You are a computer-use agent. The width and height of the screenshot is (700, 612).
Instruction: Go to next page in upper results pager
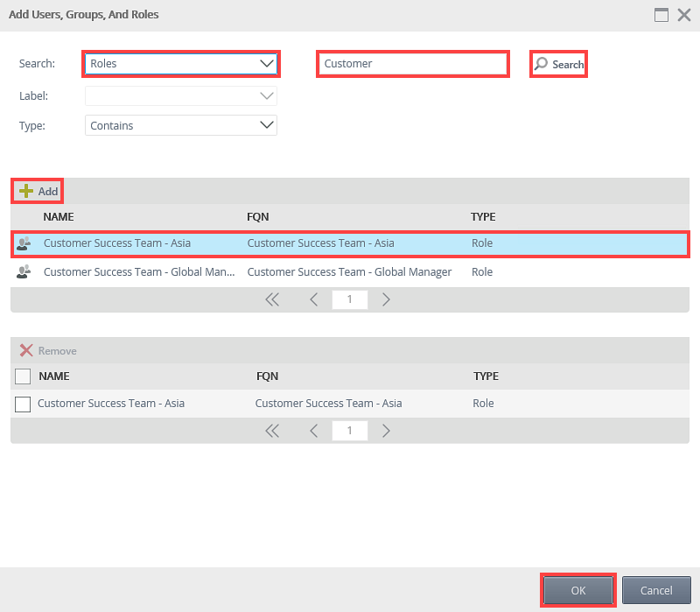click(x=386, y=299)
